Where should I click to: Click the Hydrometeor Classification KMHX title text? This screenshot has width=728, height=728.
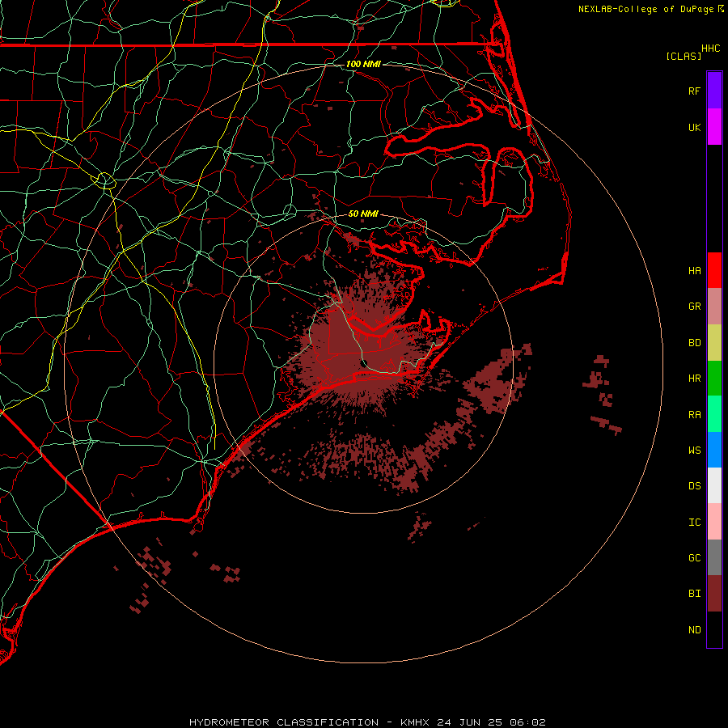point(367,722)
